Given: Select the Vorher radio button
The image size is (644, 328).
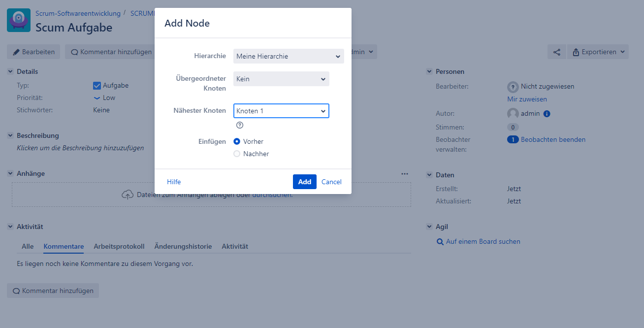Looking at the screenshot, I should click(x=237, y=141).
